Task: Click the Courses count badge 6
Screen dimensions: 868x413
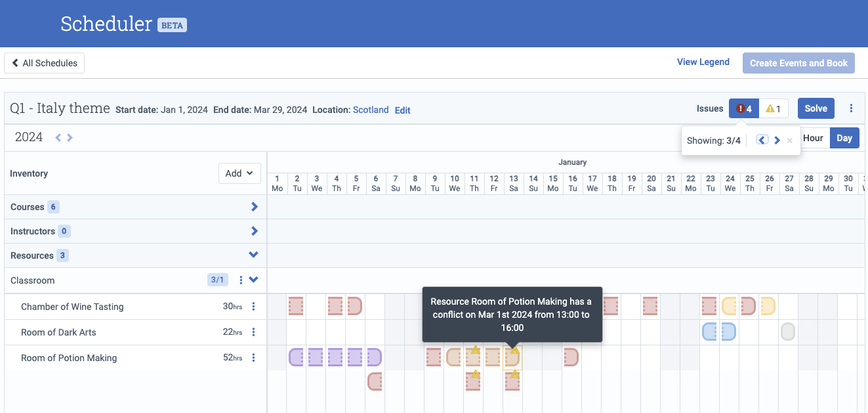Action: (x=53, y=207)
